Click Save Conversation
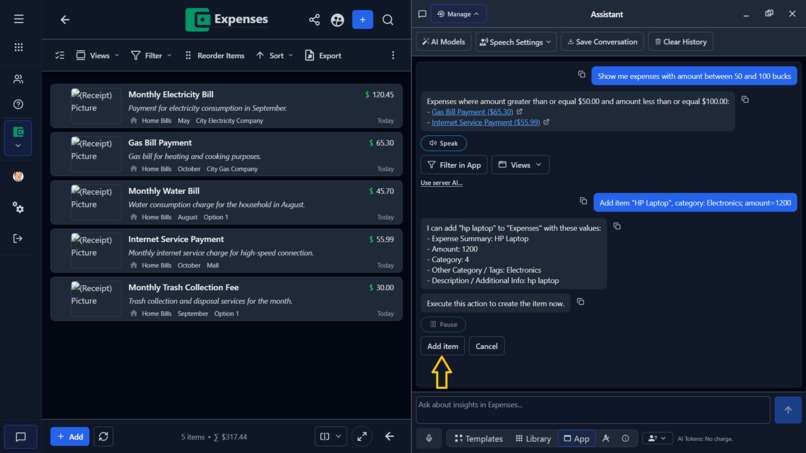The height and width of the screenshot is (453, 806). 602,42
